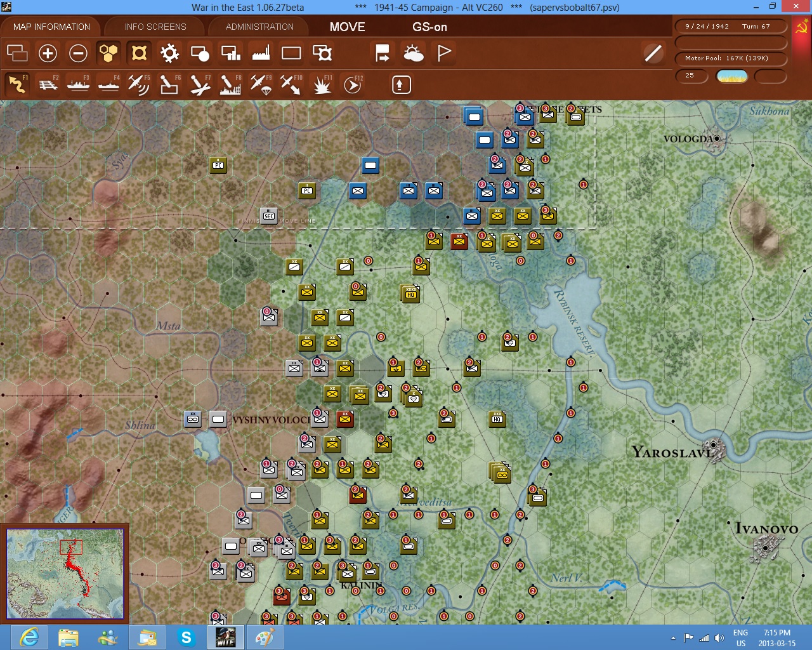812x650 pixels.
Task: Click the date and turn display
Action: tap(731, 27)
